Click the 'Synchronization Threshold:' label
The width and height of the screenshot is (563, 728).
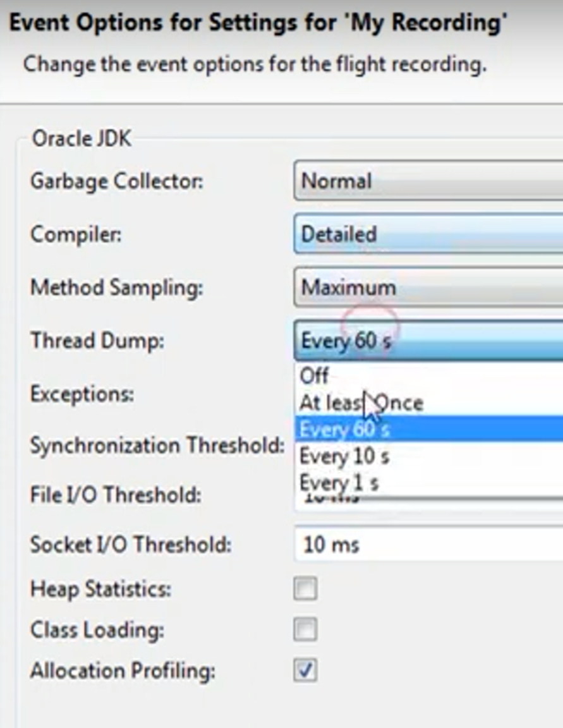pos(157,446)
